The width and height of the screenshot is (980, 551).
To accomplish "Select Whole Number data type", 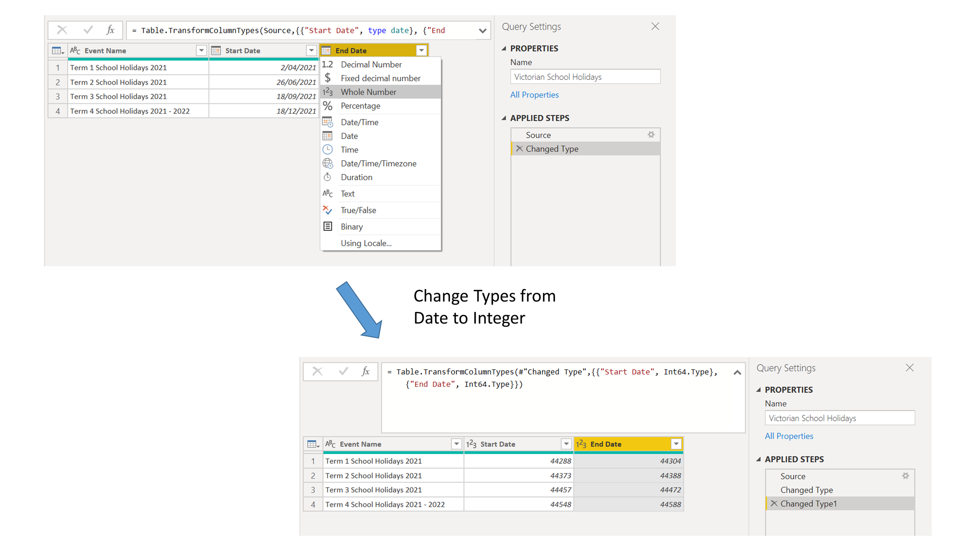I will [381, 92].
